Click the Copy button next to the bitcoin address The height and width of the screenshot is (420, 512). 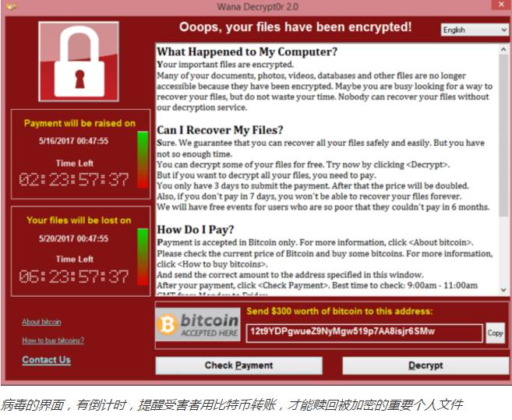[496, 334]
